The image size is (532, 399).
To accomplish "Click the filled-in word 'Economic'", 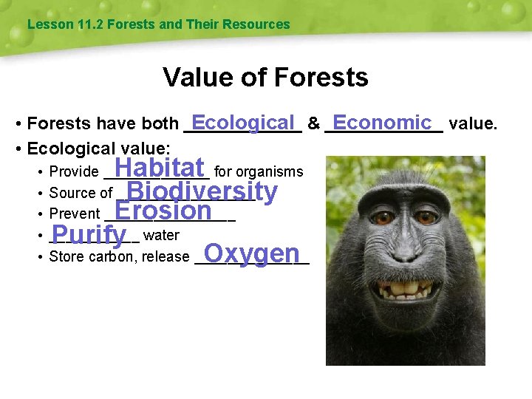I will [x=383, y=122].
